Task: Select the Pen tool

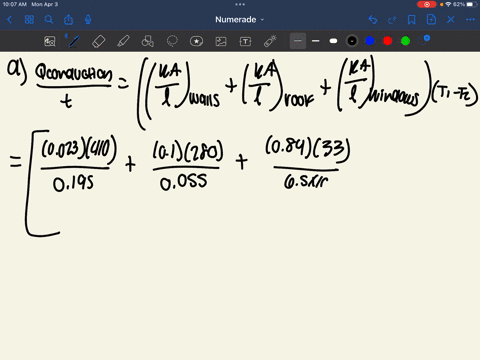Action: tap(74, 41)
